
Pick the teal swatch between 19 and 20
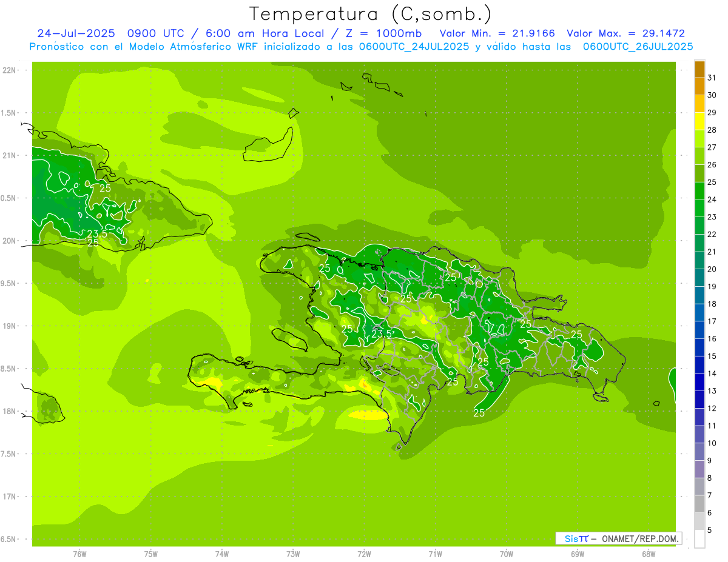(x=699, y=278)
